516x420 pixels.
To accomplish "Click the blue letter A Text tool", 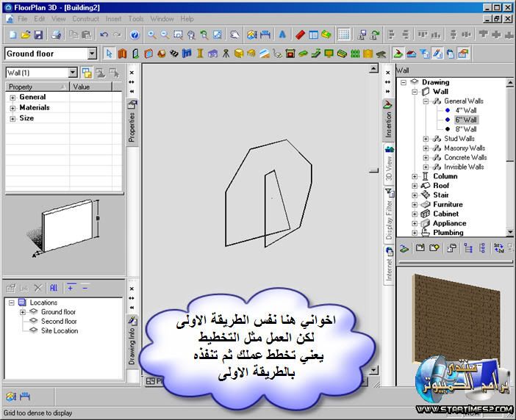I will (x=282, y=35).
